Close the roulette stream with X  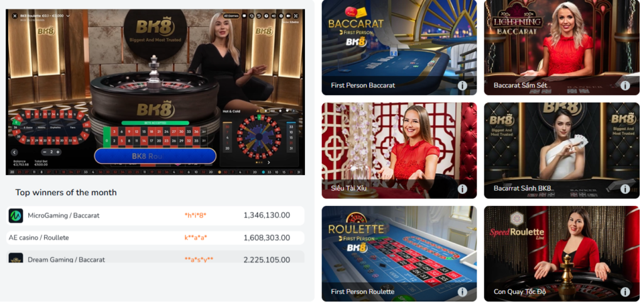pyautogui.click(x=15, y=16)
